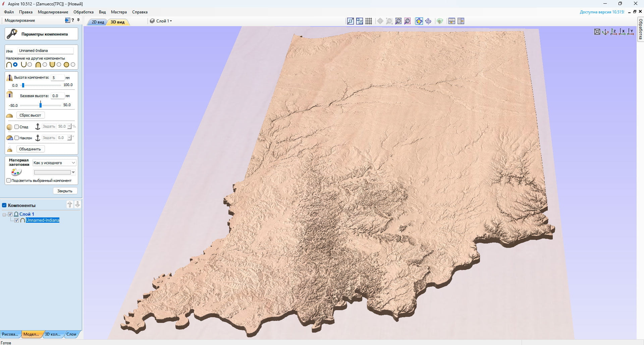
Task: Click the toolpath preview snake icon
Action: [428, 21]
